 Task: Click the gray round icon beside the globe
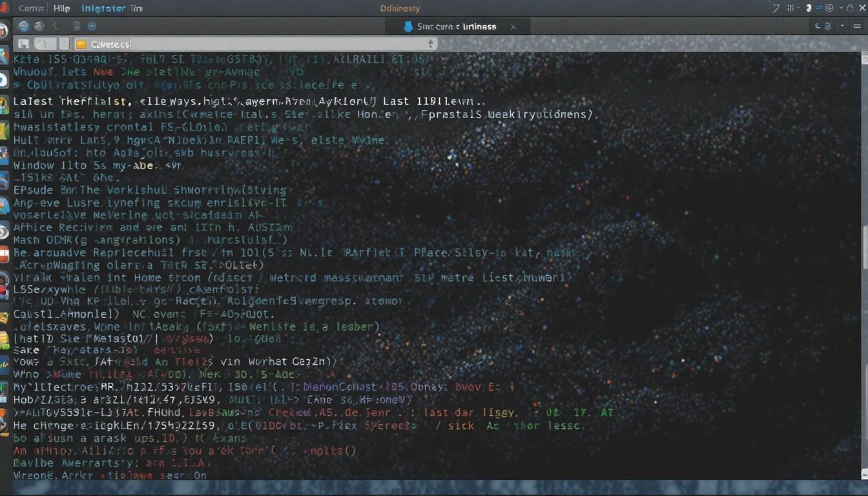tap(39, 26)
